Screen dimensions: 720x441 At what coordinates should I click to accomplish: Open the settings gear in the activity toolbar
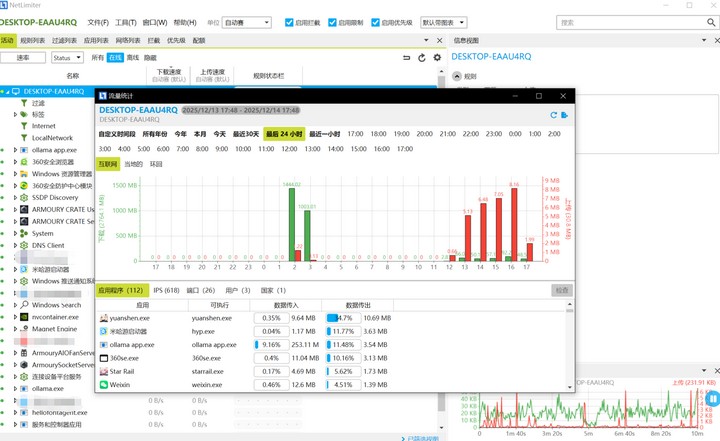[437, 58]
